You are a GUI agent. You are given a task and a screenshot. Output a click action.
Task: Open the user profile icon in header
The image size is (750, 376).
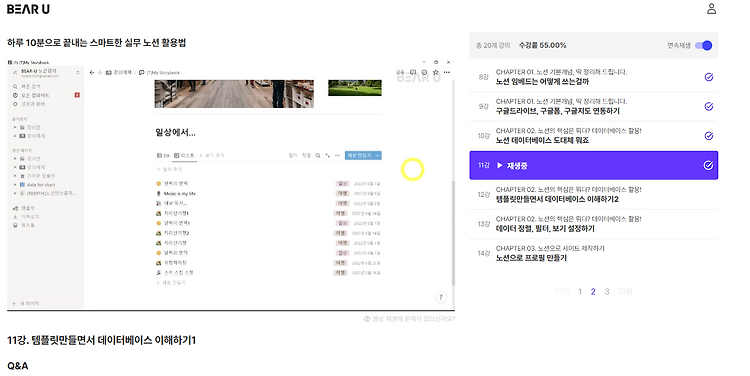click(x=711, y=9)
